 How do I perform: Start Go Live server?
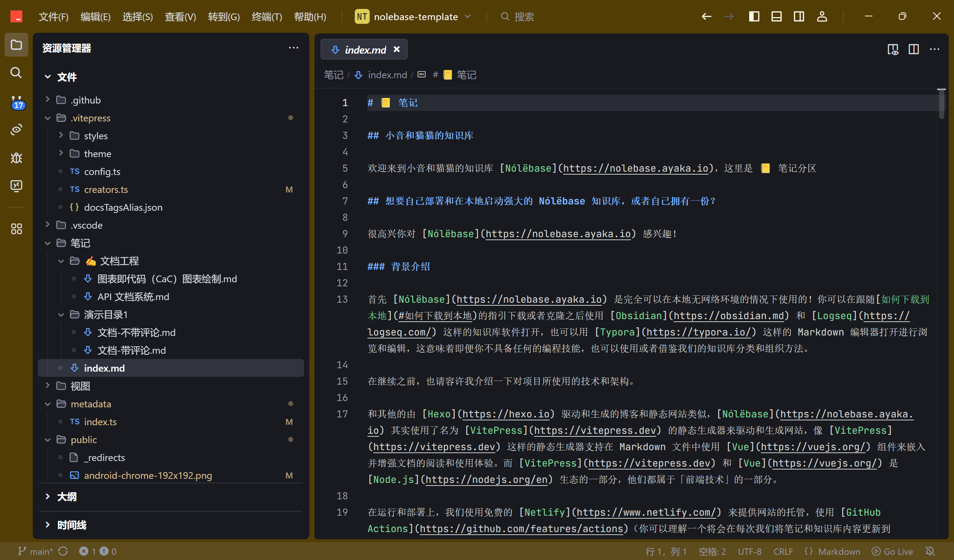click(892, 551)
